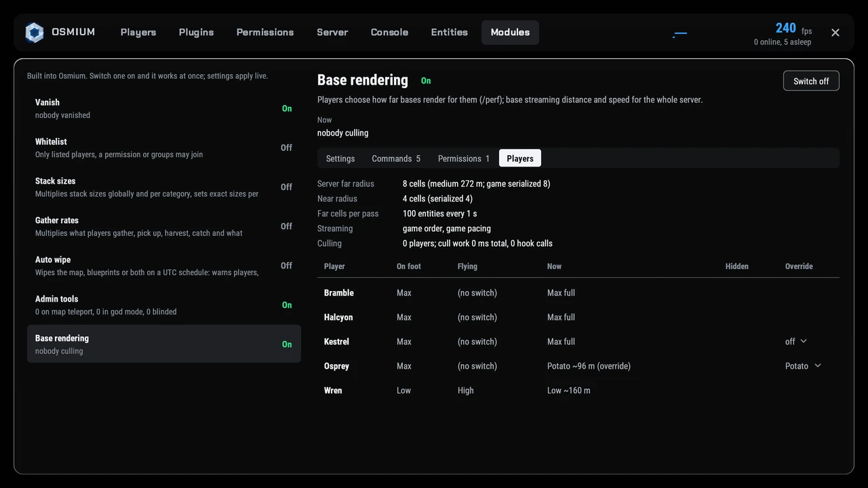
Task: Open Kestrel's override dropdown showing off
Action: (796, 342)
